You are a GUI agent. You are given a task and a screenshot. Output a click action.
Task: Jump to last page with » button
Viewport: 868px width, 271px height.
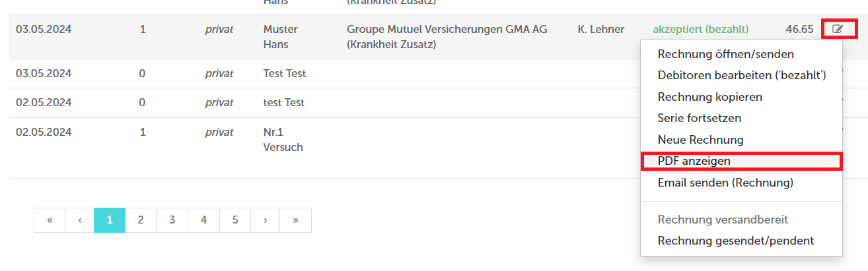(x=295, y=220)
